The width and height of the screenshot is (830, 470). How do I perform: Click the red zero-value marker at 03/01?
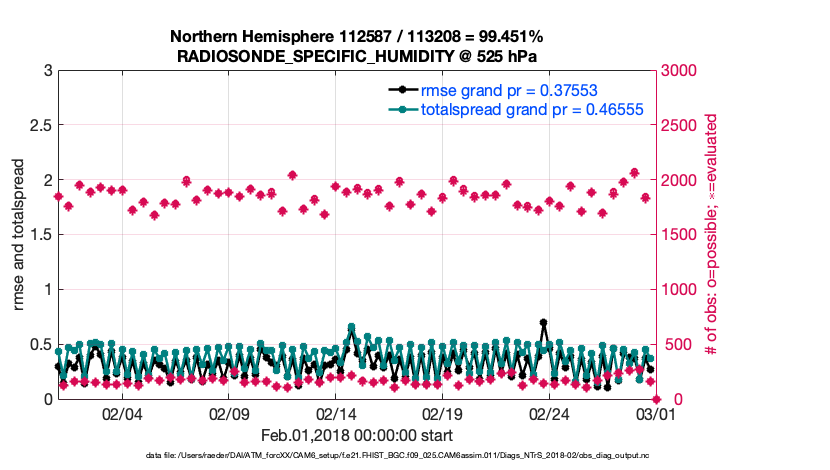[654, 399]
